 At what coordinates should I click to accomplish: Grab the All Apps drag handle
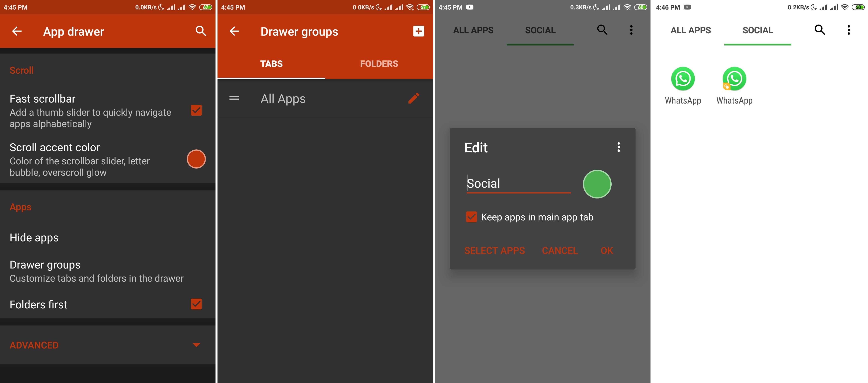point(234,98)
